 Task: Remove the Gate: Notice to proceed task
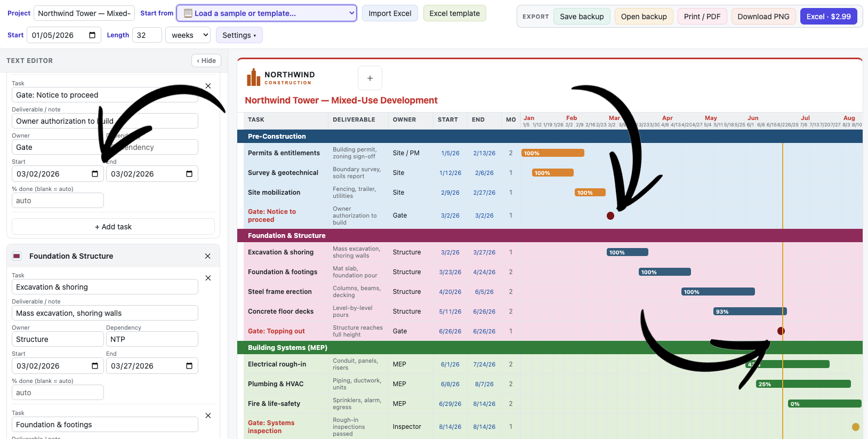[x=208, y=86]
